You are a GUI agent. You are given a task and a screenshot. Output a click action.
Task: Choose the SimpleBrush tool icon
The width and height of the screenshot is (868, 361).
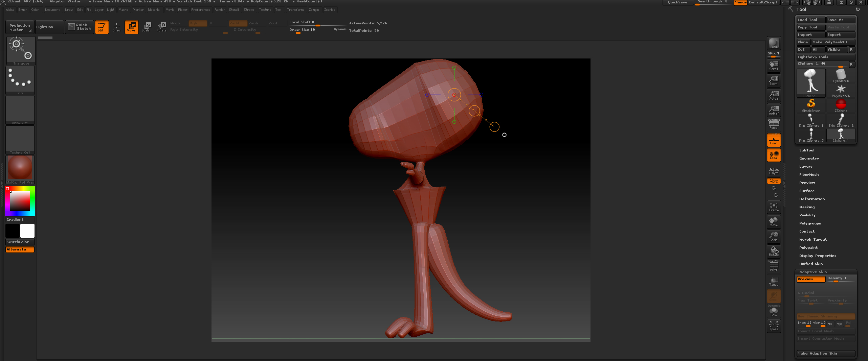[811, 105]
